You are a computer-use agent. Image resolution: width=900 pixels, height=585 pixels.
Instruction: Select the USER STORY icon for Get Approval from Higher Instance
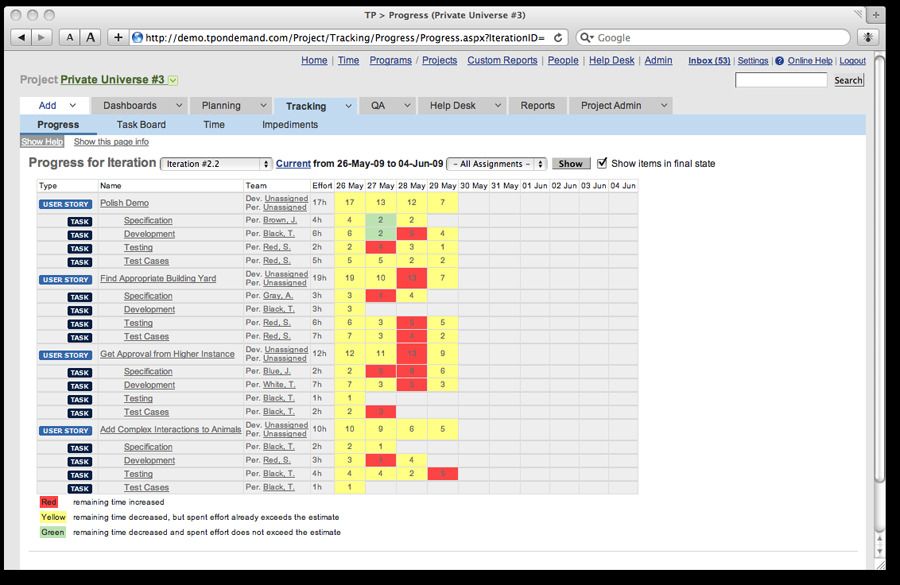65,355
